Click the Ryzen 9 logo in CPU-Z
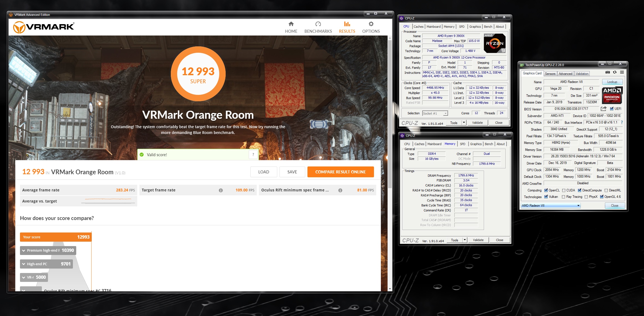Viewport: 644px width, 316px height. click(495, 43)
